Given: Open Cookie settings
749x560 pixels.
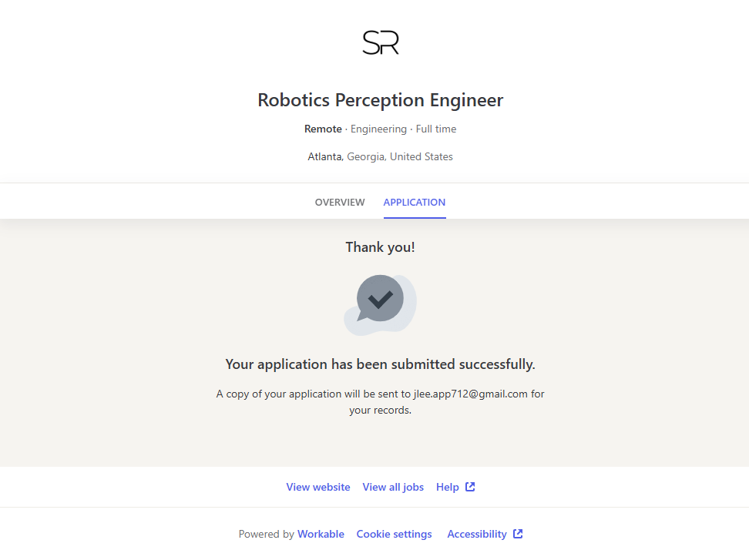Looking at the screenshot, I should pos(394,534).
